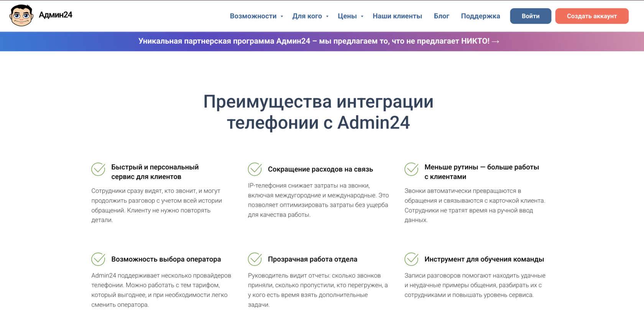Click checkmark icon beside Возможность выбора оператора
644x313 pixels.
[x=99, y=259]
